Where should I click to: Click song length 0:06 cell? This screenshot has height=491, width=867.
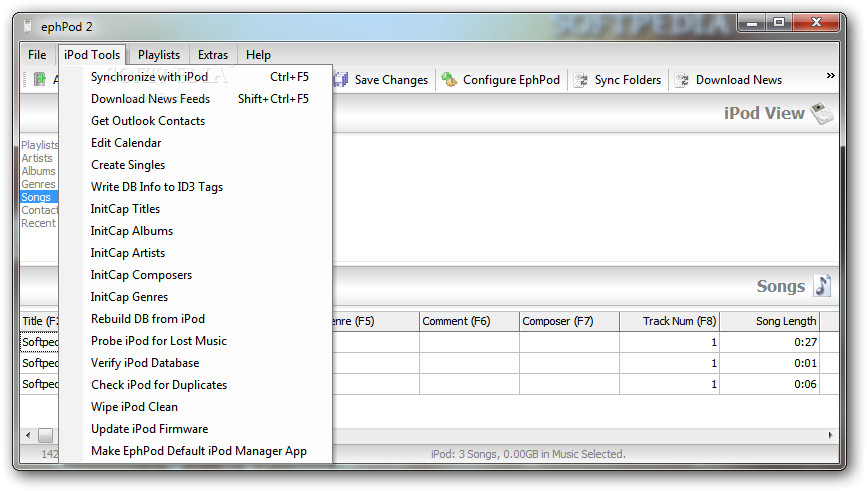point(770,384)
